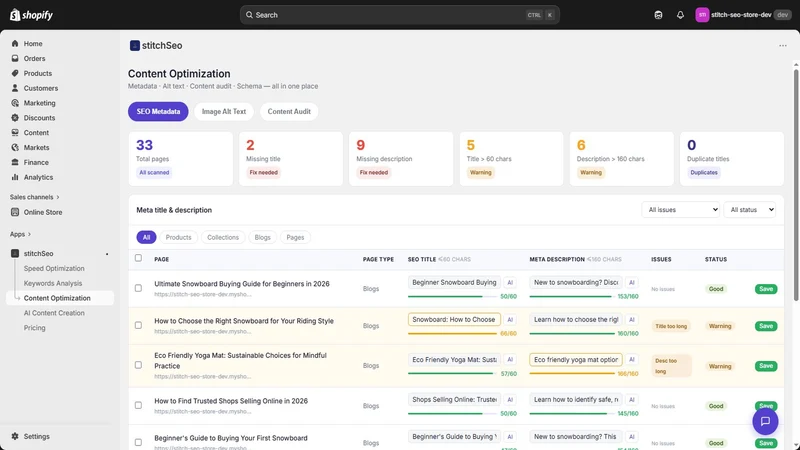
Task: Filter by Collections pill
Action: (x=223, y=237)
